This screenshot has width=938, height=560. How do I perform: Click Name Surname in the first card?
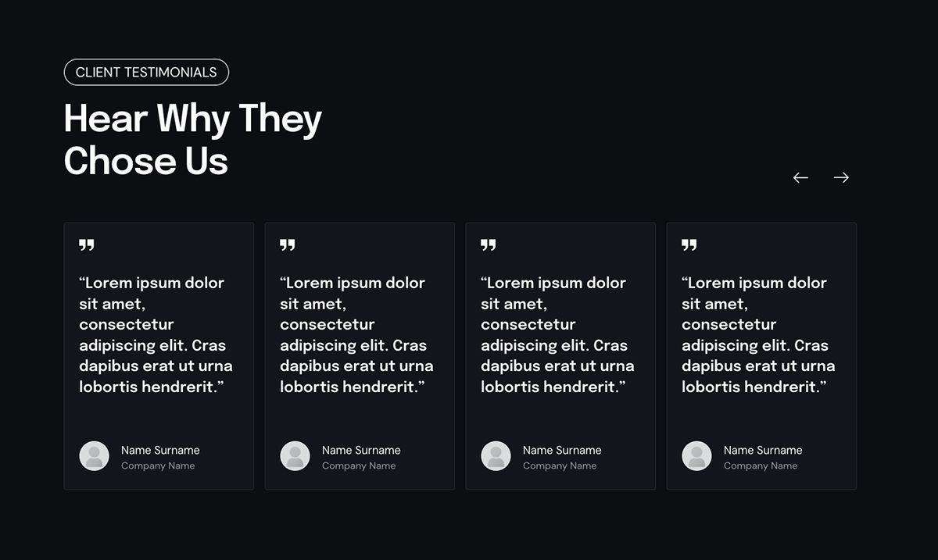pyautogui.click(x=160, y=450)
